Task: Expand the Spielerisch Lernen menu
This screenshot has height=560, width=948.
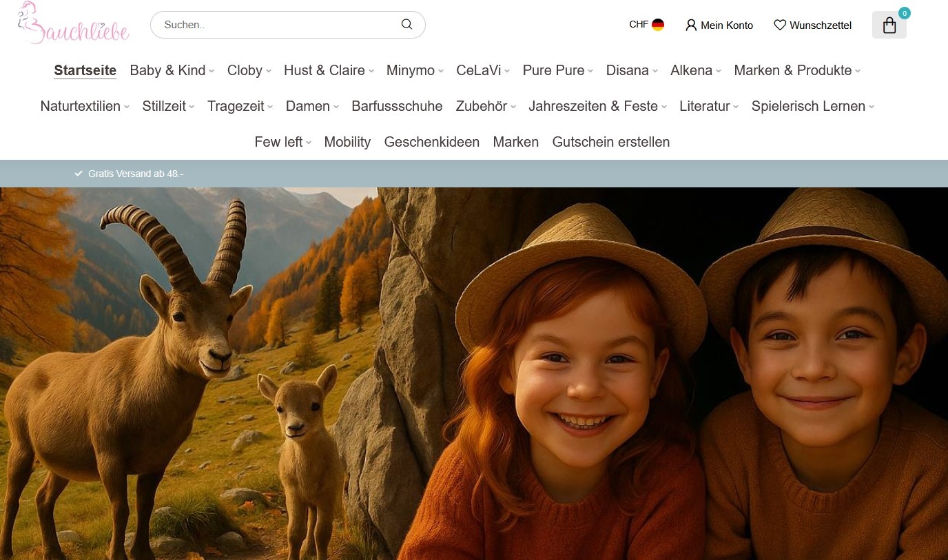Action: (812, 106)
